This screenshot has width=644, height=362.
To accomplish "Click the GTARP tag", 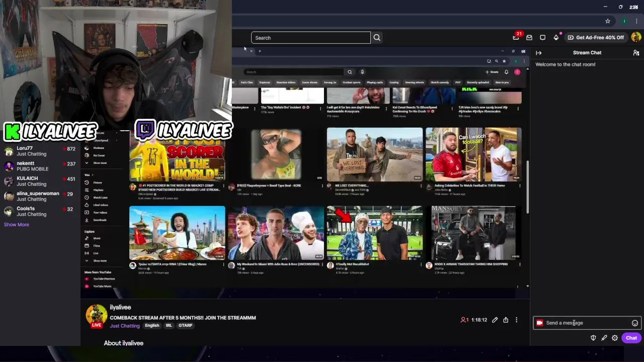I will pos(185,325).
